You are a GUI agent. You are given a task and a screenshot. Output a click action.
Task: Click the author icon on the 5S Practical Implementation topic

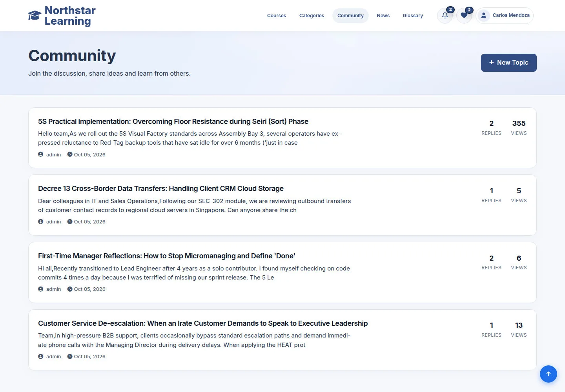click(41, 154)
